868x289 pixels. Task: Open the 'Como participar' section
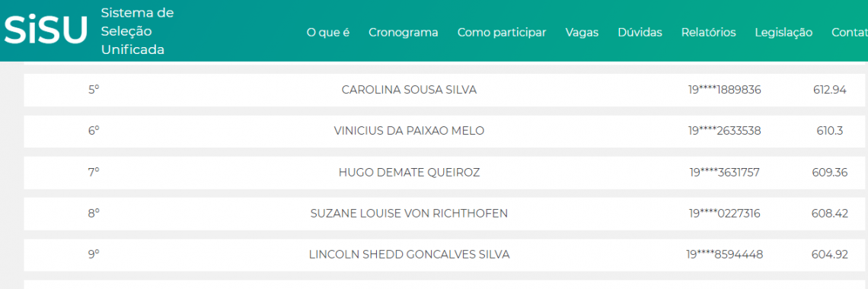pos(502,33)
